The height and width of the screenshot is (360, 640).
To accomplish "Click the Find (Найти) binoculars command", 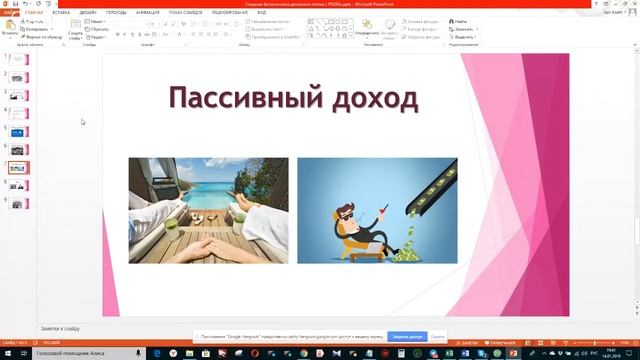I will coord(458,21).
